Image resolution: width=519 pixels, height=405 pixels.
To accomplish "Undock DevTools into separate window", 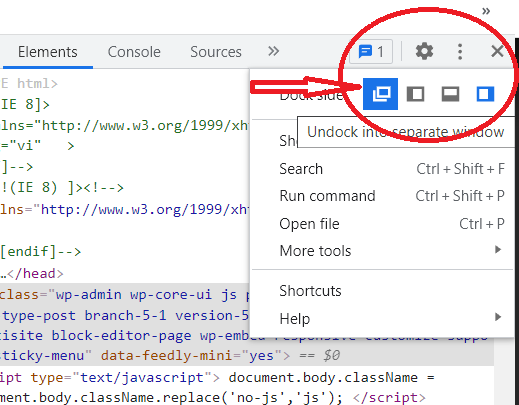I will [x=380, y=94].
